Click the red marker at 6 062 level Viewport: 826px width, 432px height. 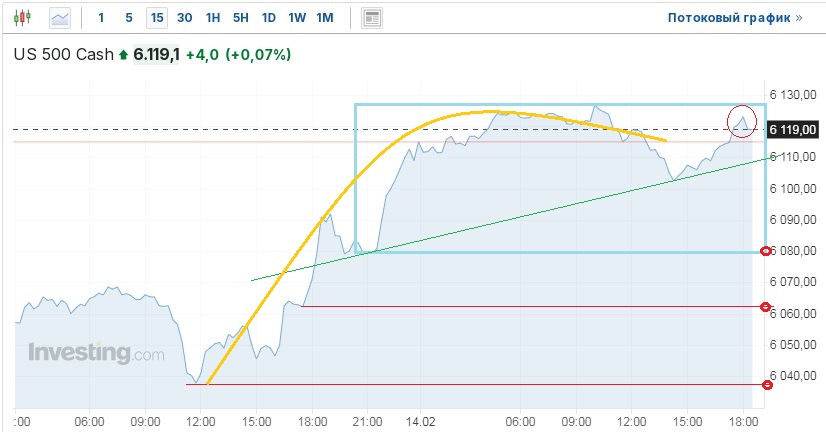767,307
